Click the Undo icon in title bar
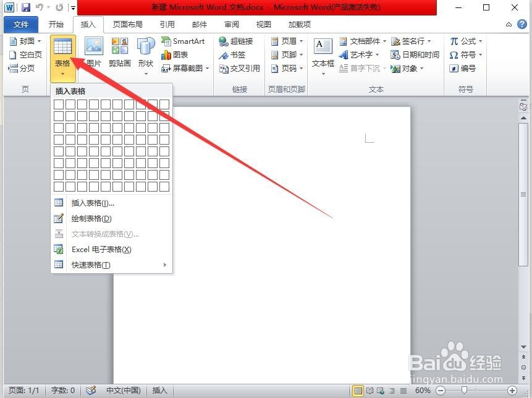 click(40, 7)
